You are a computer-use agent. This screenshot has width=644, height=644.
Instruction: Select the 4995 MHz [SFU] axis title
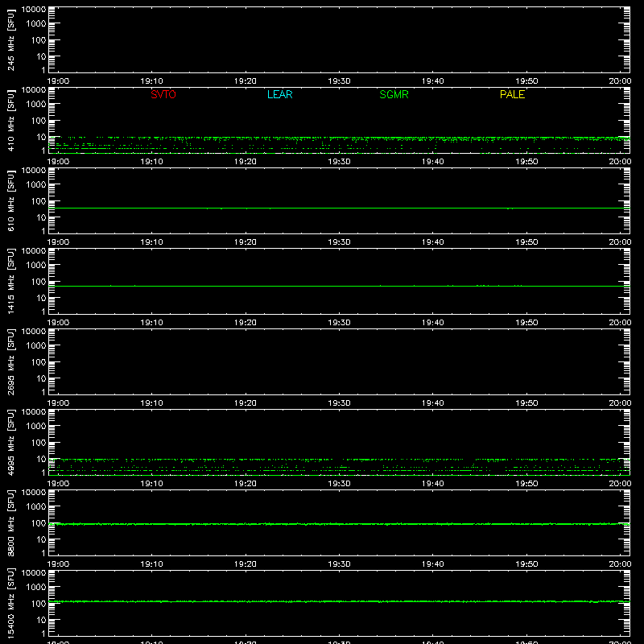(10, 442)
